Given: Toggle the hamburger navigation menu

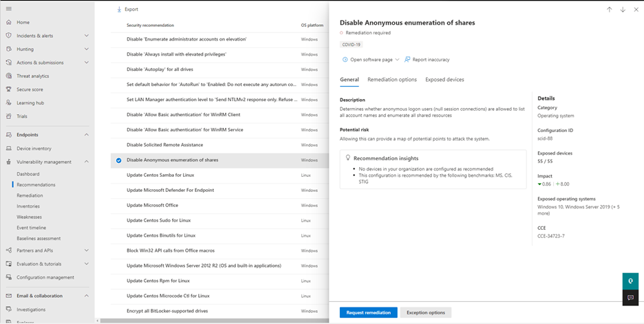Looking at the screenshot, I should point(9,9).
